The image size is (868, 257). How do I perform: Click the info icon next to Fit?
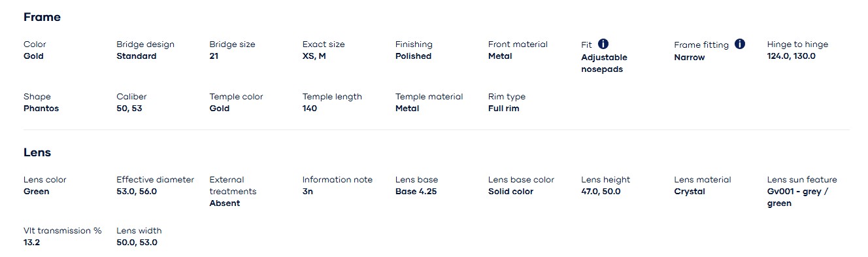(603, 44)
